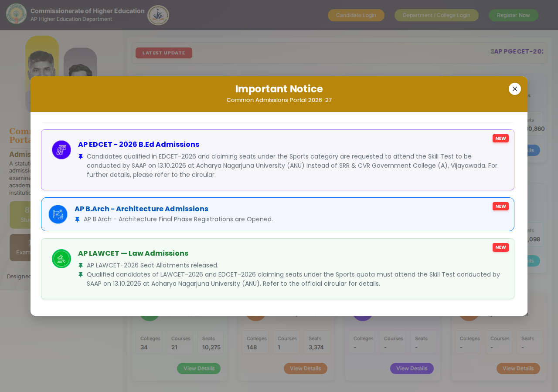Viewport: 558px width, 392px height.
Task: Open AP EDCET - 2026 B.Ed Admissions heading
Action: coord(139,144)
